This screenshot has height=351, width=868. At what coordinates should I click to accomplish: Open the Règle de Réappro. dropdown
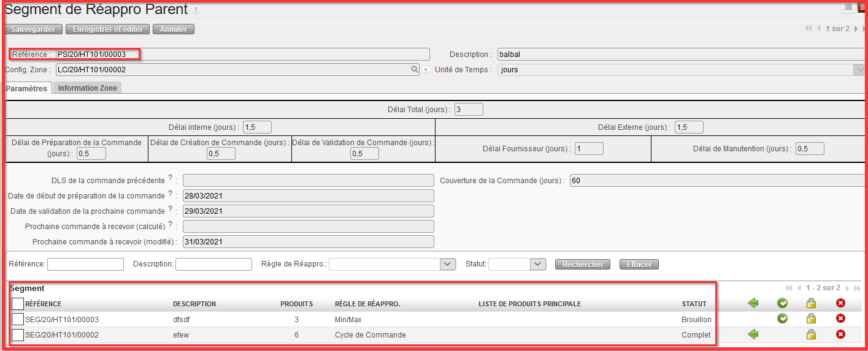tap(448, 264)
